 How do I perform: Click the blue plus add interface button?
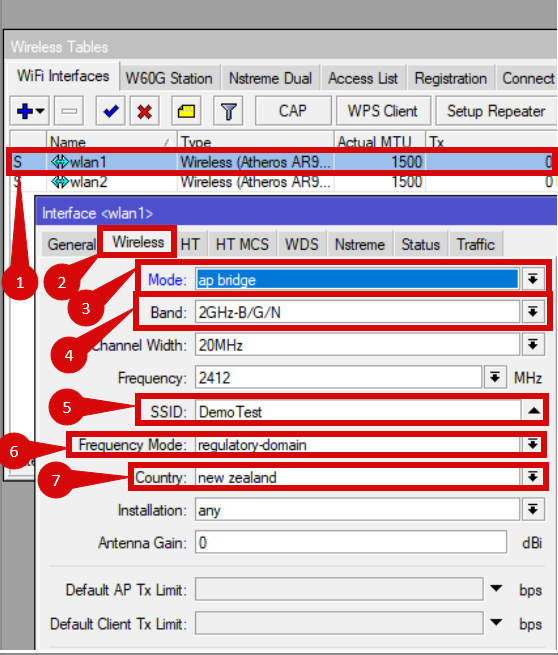point(30,111)
